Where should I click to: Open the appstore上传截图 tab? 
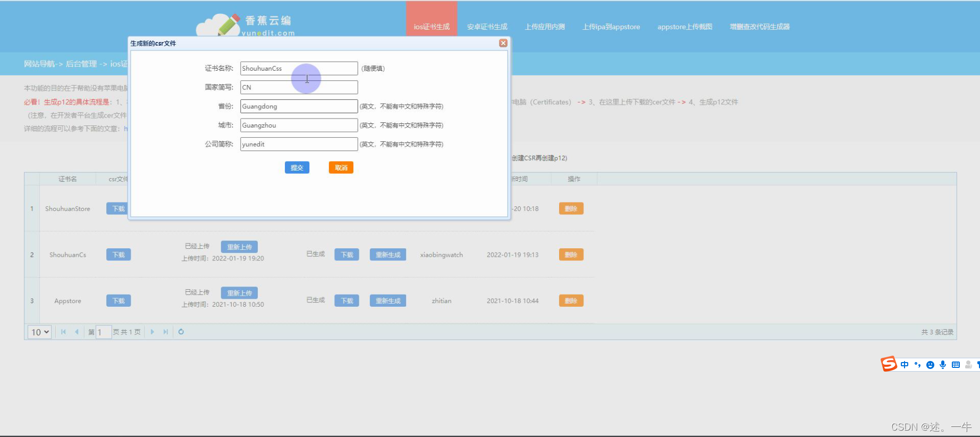[685, 27]
